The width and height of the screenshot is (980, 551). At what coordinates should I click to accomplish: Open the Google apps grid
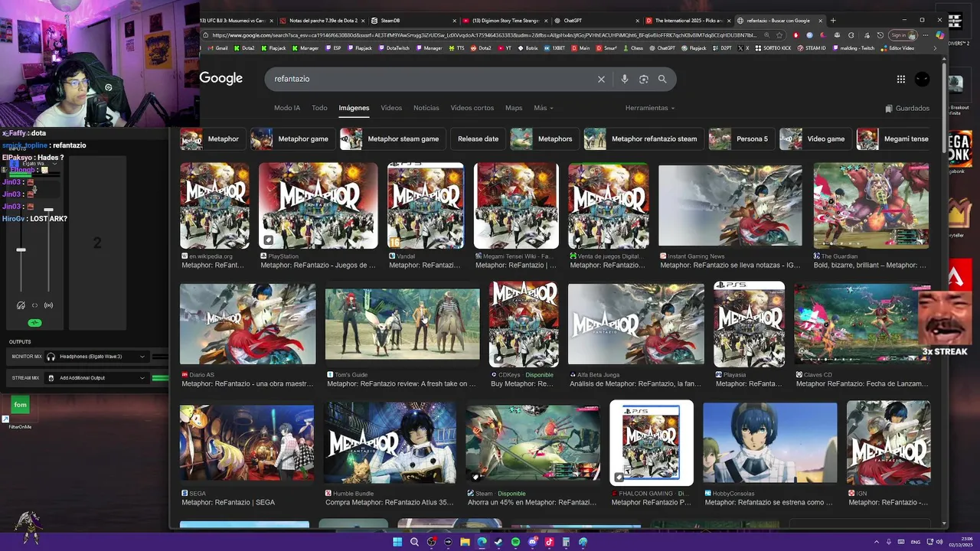(901, 79)
